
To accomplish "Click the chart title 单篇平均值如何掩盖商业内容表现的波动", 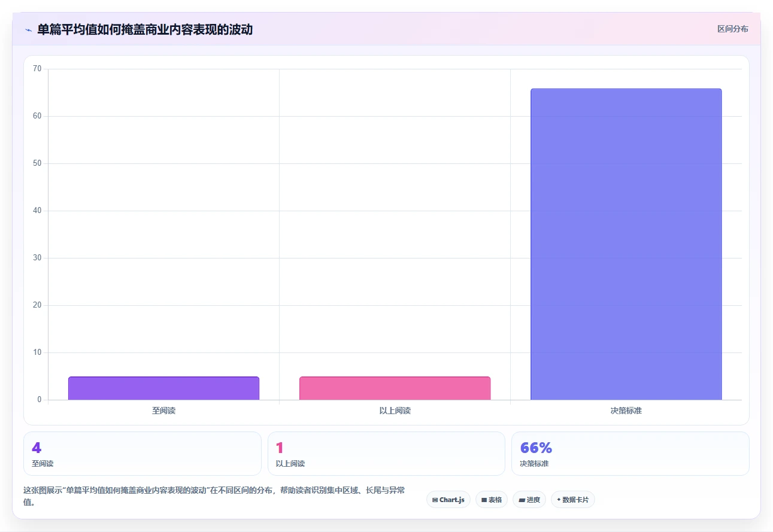I will pyautogui.click(x=145, y=29).
